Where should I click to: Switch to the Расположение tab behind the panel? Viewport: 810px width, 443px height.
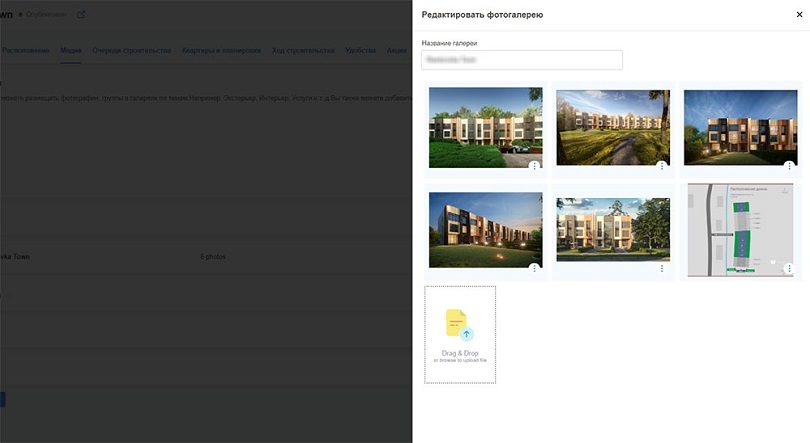[25, 51]
